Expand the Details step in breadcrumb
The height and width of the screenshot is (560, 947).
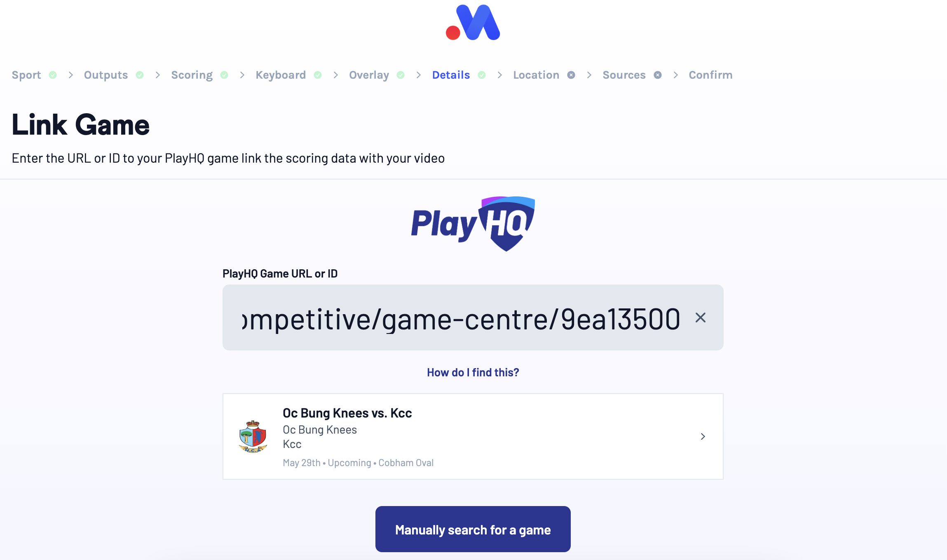point(451,75)
